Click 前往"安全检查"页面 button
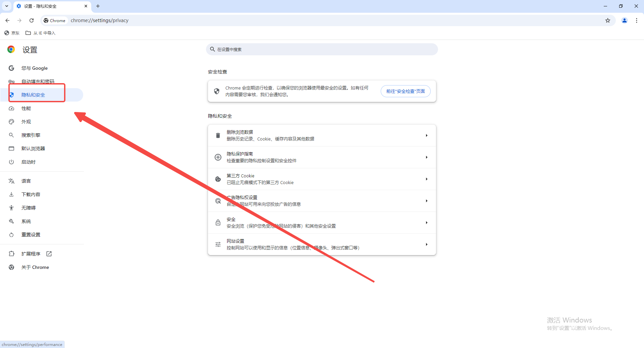The width and height of the screenshot is (644, 348). 406,91
